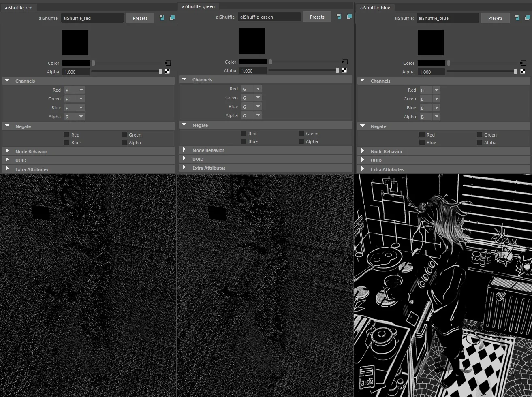Click Presets button in aiShuffle_blue panel
Screen dimensions: 532x397
point(495,18)
